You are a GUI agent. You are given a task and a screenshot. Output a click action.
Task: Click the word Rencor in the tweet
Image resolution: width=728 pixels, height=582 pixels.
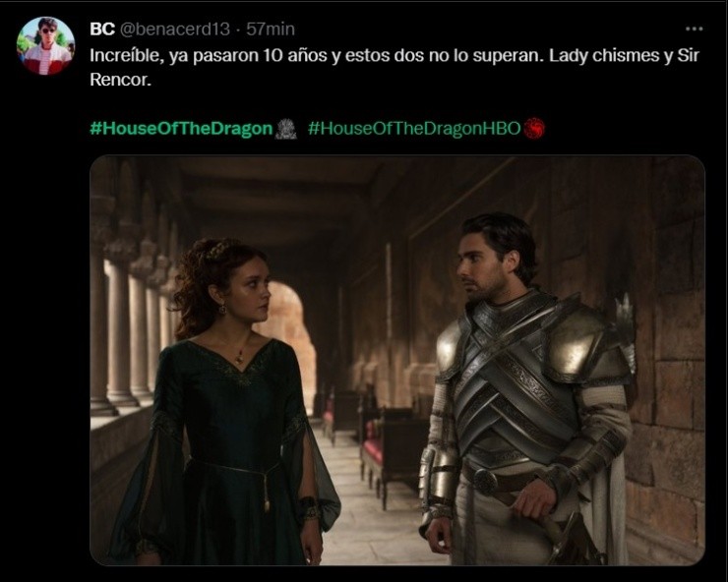click(119, 80)
